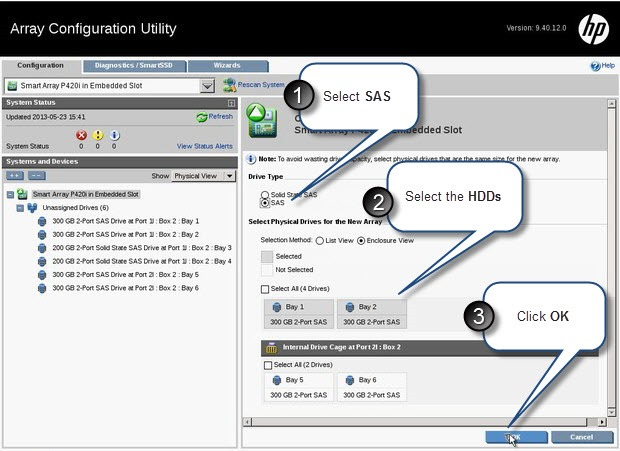Click the yellow warning status icon

click(98, 135)
